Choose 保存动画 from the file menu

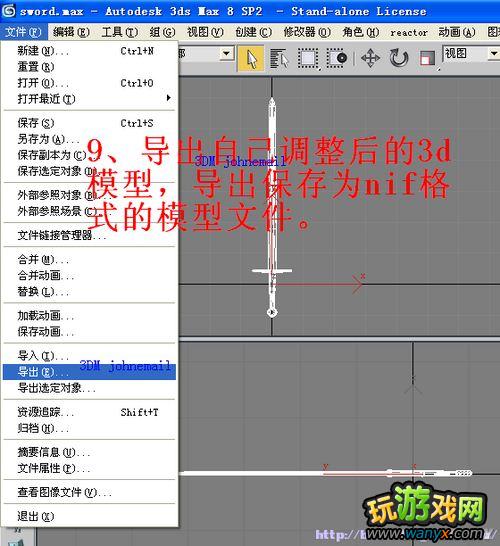coord(89,332)
